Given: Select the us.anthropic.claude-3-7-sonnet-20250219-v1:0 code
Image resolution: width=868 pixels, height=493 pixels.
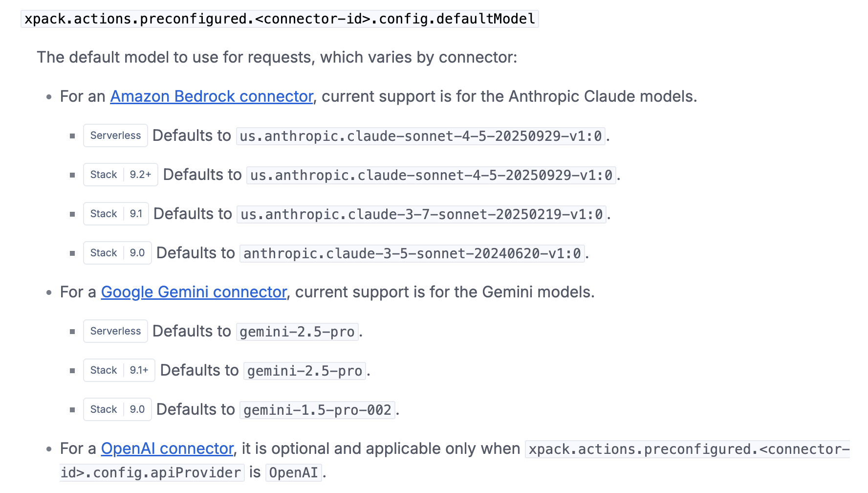Looking at the screenshot, I should tap(421, 214).
